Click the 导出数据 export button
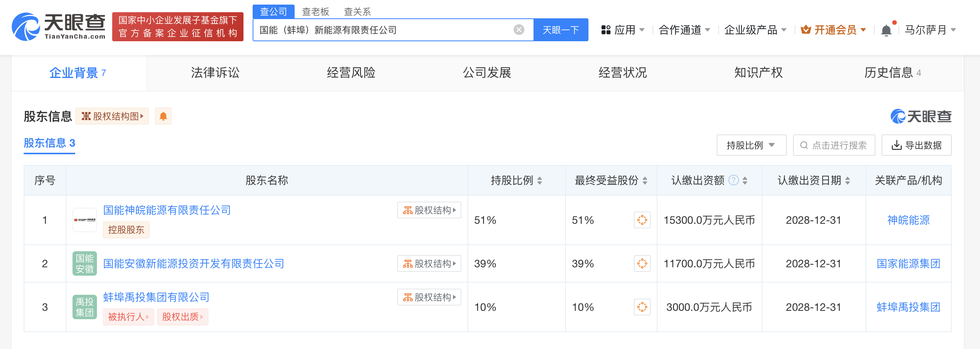This screenshot has width=980, height=349. 916,145
